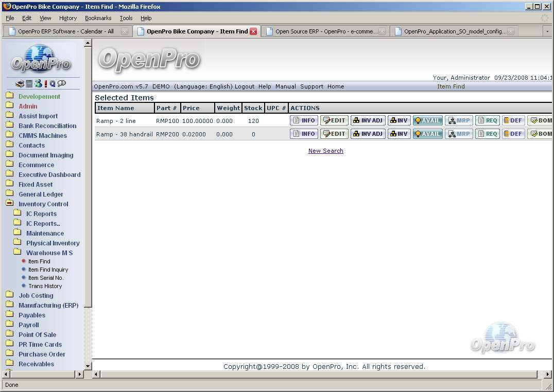Click the New Search link
This screenshot has width=554, height=392.
point(325,151)
